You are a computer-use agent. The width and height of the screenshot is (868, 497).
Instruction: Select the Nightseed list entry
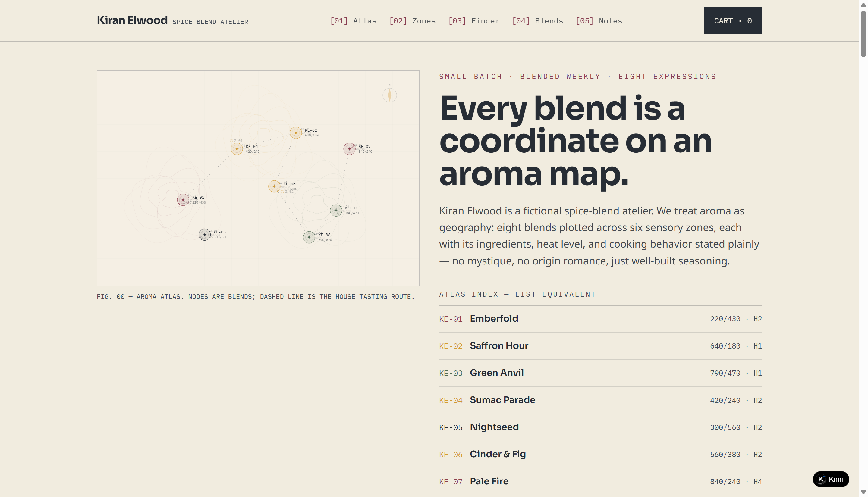(600, 427)
